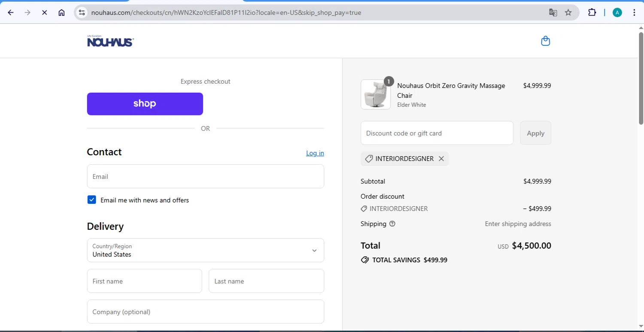Click the total savings tag icon

pos(365,260)
